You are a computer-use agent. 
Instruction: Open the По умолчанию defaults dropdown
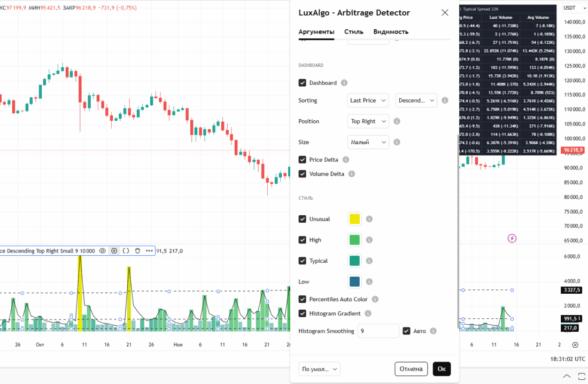[320, 369]
